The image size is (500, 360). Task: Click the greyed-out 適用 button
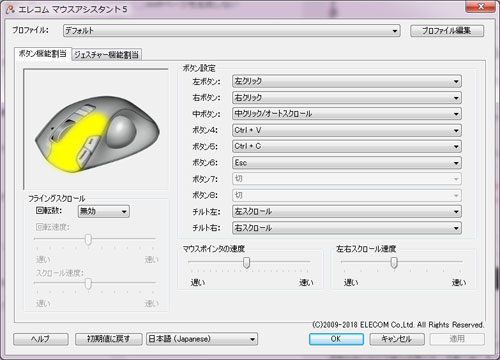click(x=457, y=339)
